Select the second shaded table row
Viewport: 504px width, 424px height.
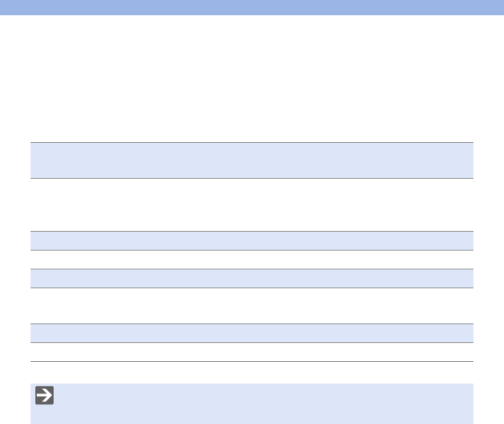[x=252, y=241]
